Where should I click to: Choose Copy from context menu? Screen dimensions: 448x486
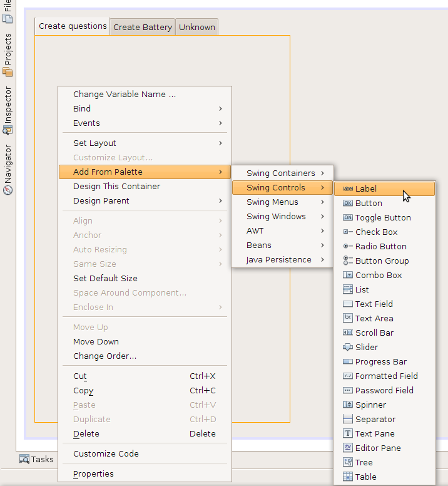145,391
